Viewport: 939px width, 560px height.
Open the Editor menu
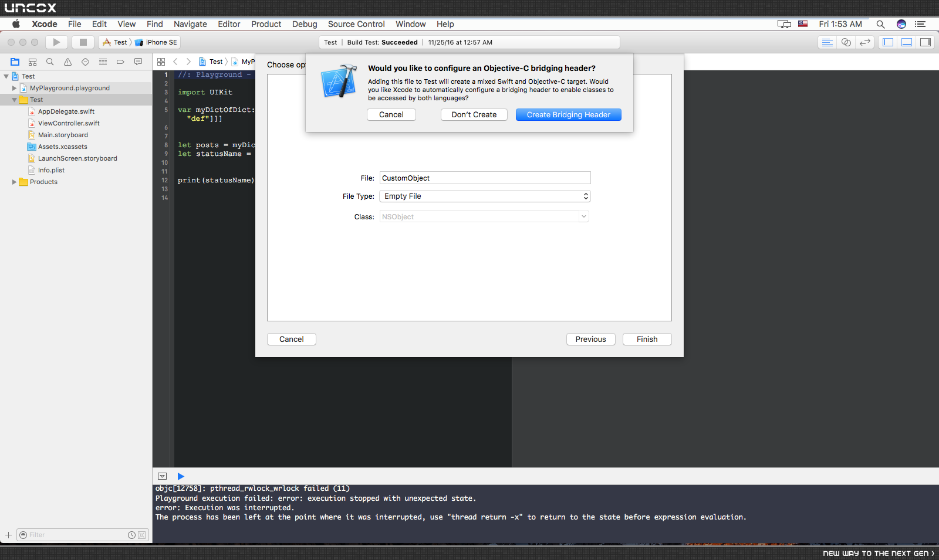(x=229, y=24)
